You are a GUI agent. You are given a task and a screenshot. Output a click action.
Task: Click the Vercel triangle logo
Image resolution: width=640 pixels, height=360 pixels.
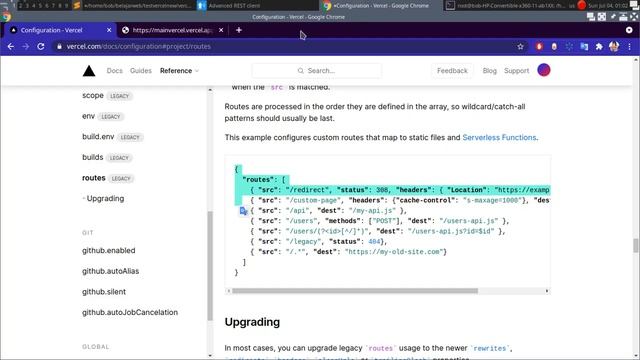(x=89, y=71)
